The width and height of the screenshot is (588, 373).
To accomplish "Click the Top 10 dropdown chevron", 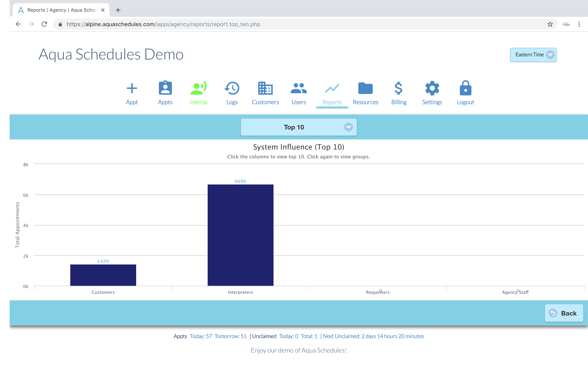I will [x=348, y=127].
